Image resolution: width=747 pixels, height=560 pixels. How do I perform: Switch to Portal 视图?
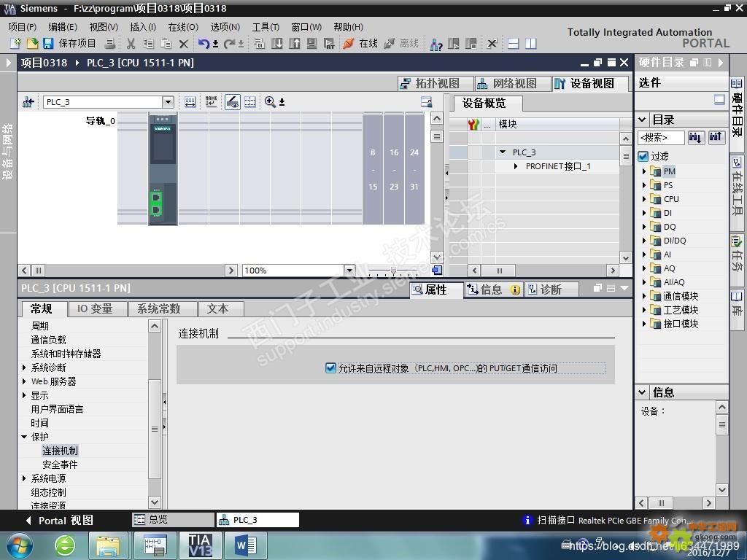coord(60,521)
